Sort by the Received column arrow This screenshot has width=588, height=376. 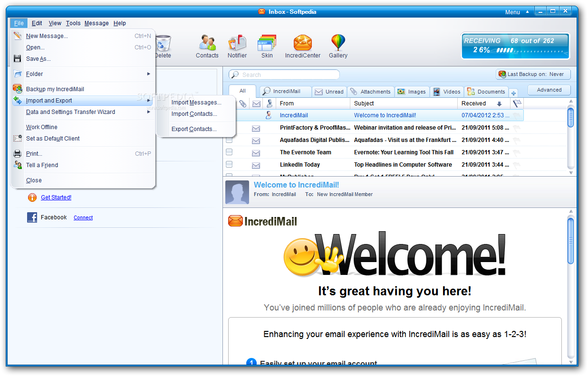pos(499,103)
